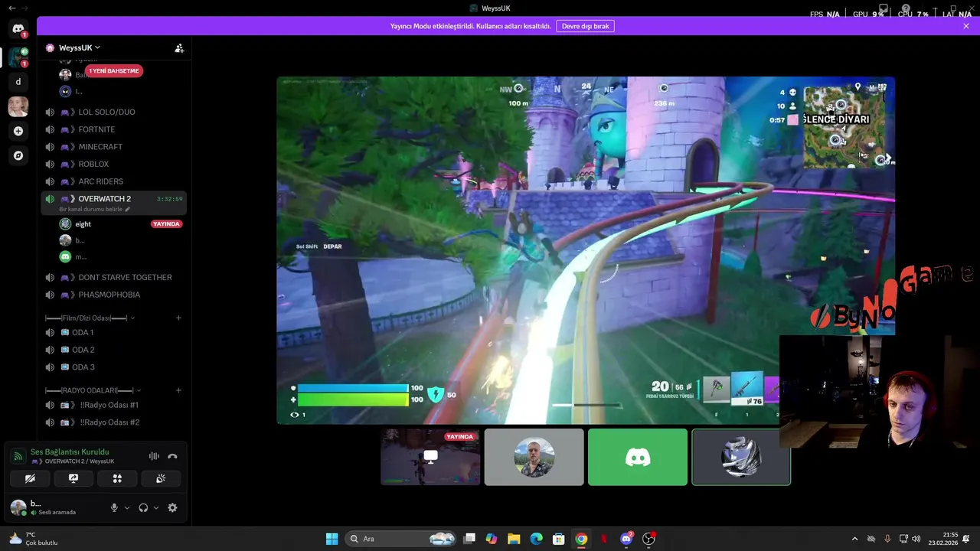Open Task View on taskbar
This screenshot has height=551, width=980.
(x=469, y=539)
